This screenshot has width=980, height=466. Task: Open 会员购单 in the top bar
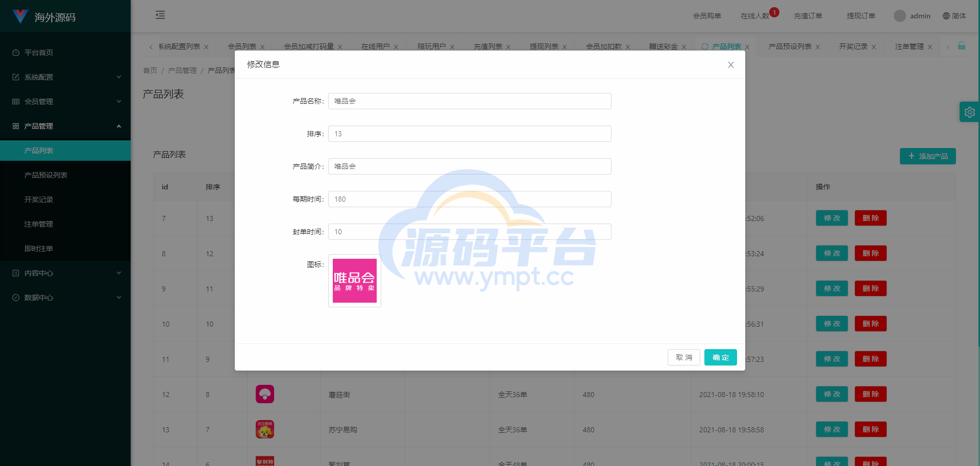tap(707, 16)
